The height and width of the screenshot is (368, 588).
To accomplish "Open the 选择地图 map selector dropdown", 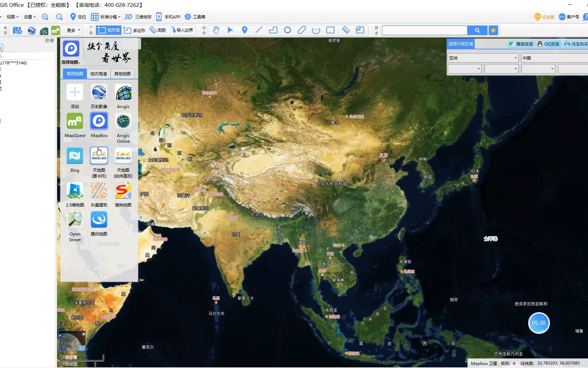I will [71, 52].
